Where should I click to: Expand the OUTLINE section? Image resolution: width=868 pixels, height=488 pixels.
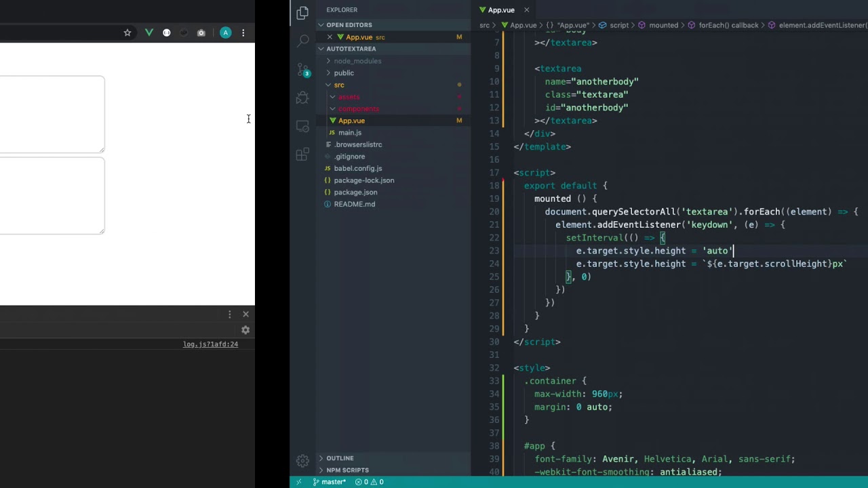[394, 458]
